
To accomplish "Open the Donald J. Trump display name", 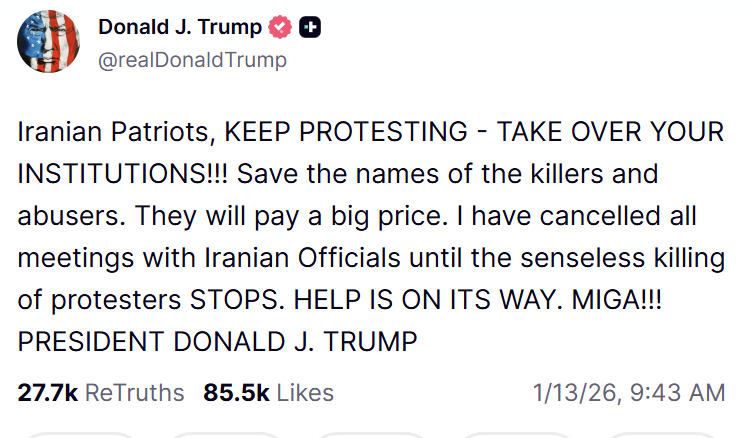I will pos(178,28).
